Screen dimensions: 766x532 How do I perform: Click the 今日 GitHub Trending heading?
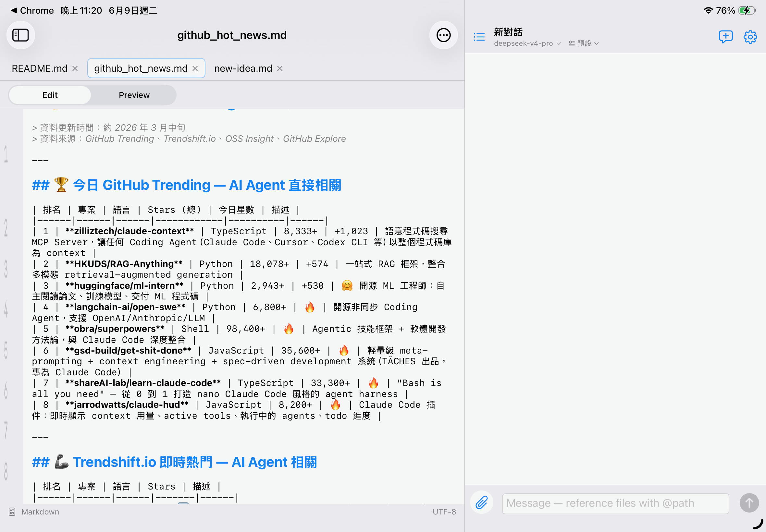click(x=186, y=185)
